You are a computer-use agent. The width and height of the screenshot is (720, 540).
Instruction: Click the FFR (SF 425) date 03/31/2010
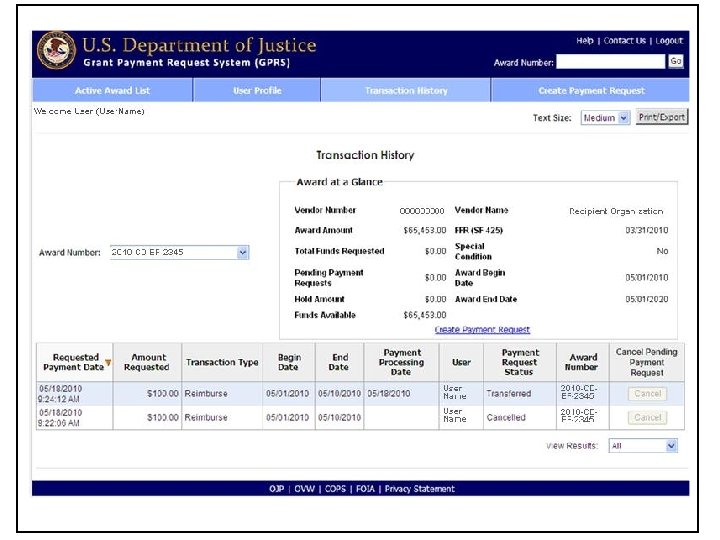(x=647, y=230)
